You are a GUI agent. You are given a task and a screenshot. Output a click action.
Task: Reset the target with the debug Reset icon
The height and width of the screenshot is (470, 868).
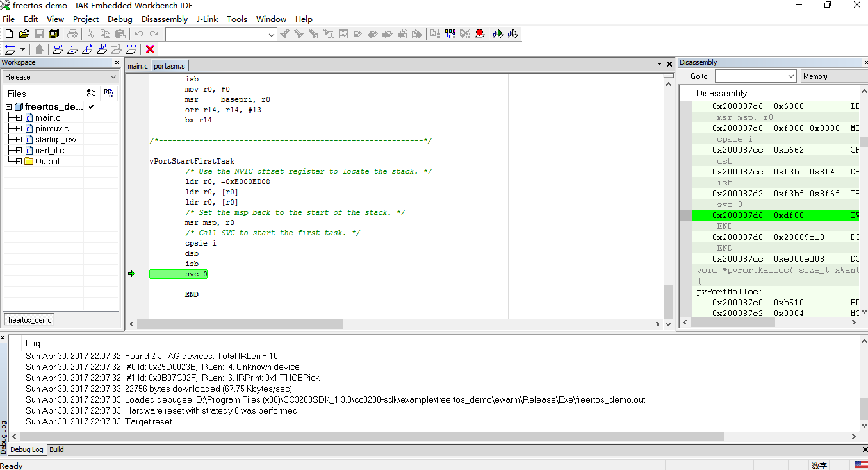pos(10,49)
